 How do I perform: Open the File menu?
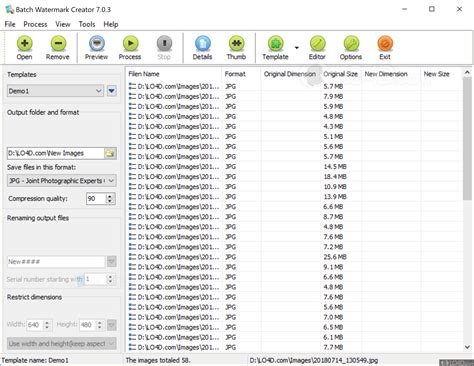tap(10, 24)
